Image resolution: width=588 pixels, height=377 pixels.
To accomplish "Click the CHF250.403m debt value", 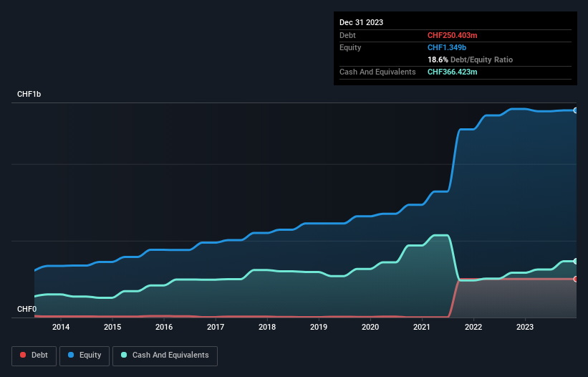I will (452, 35).
